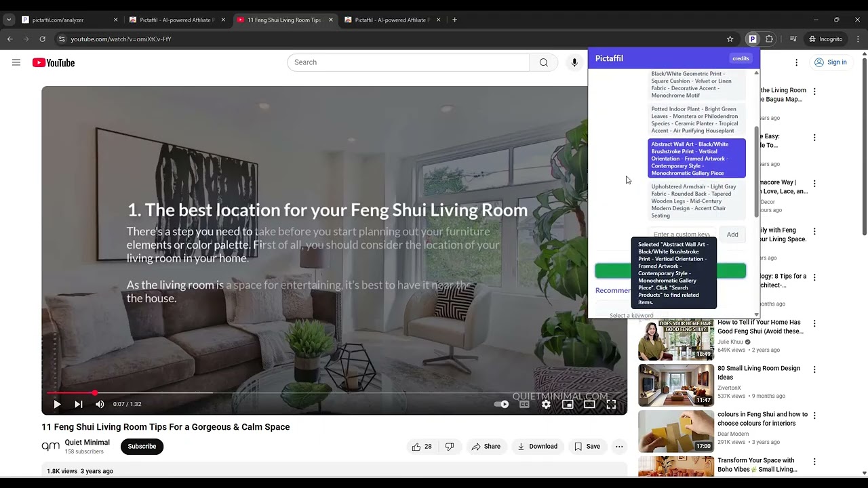Expand the tab search dropdown arrow

tap(9, 20)
